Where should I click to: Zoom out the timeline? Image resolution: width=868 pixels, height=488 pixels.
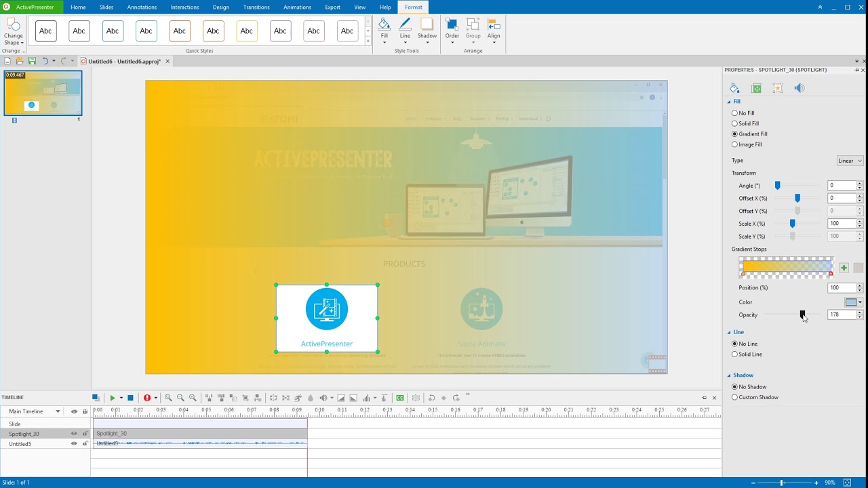(x=180, y=398)
